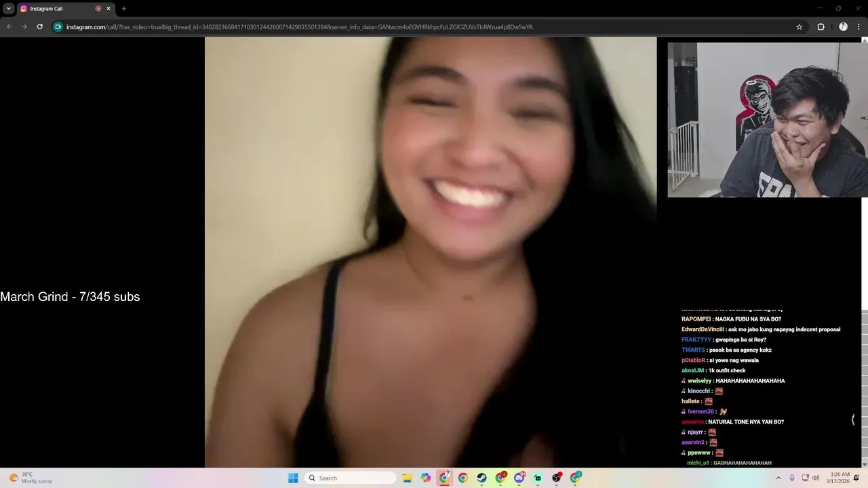The height and width of the screenshot is (488, 868).
Task: Switch to the active Chrome taskbar window
Action: pos(445,478)
